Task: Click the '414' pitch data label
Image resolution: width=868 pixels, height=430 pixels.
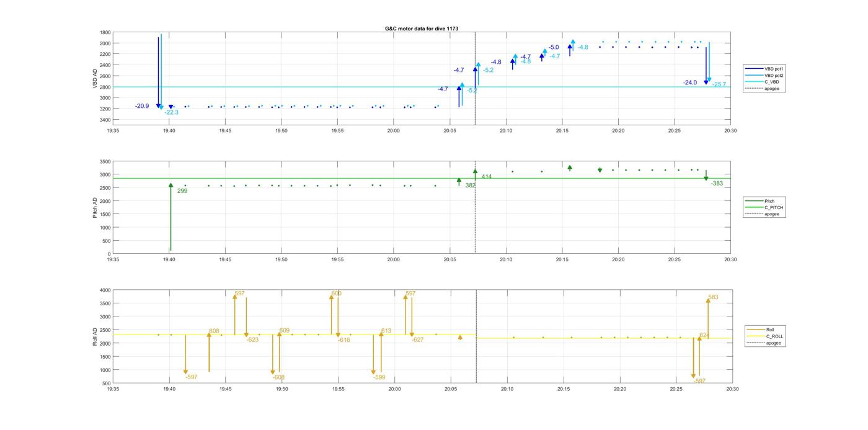Action: [487, 177]
